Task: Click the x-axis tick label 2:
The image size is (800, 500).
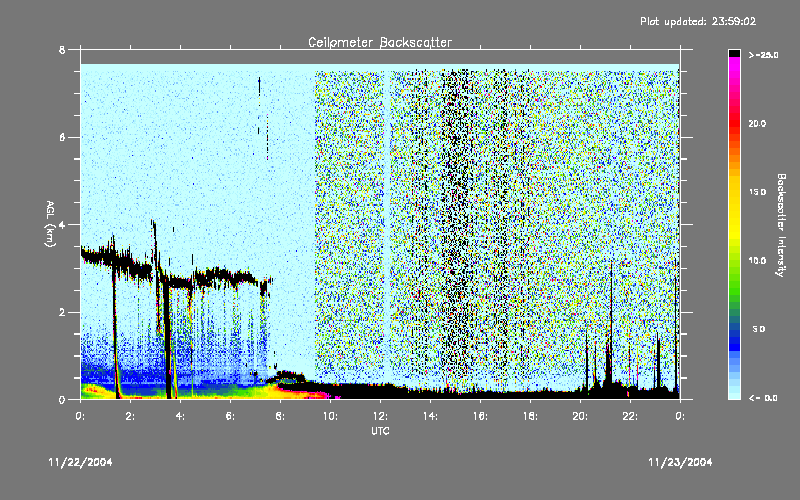Action: point(130,416)
